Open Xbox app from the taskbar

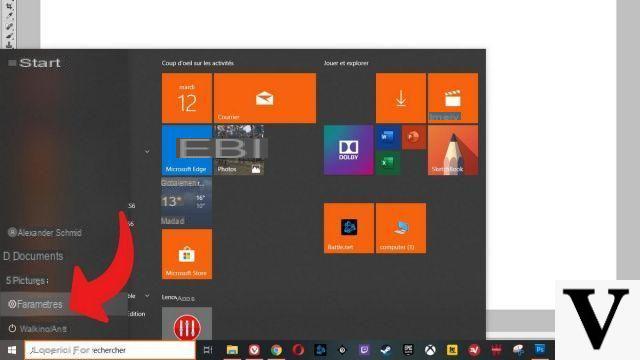pos(430,350)
